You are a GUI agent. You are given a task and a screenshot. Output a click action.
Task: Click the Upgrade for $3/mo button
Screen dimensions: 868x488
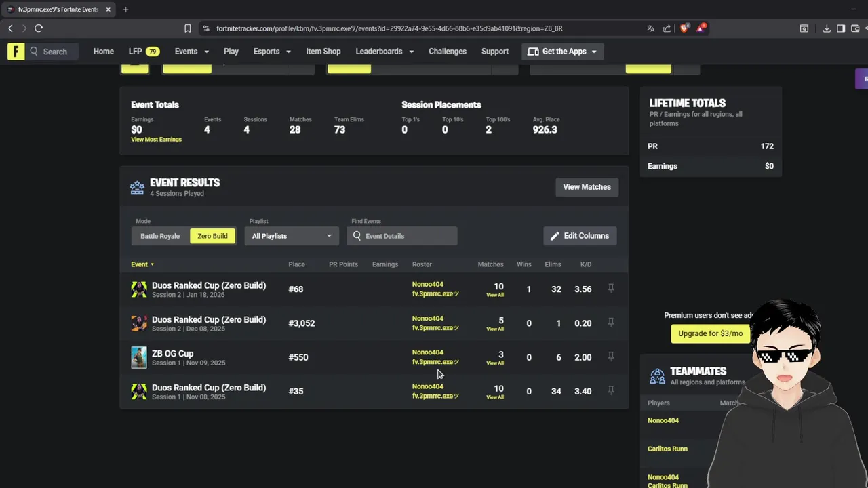(710, 333)
